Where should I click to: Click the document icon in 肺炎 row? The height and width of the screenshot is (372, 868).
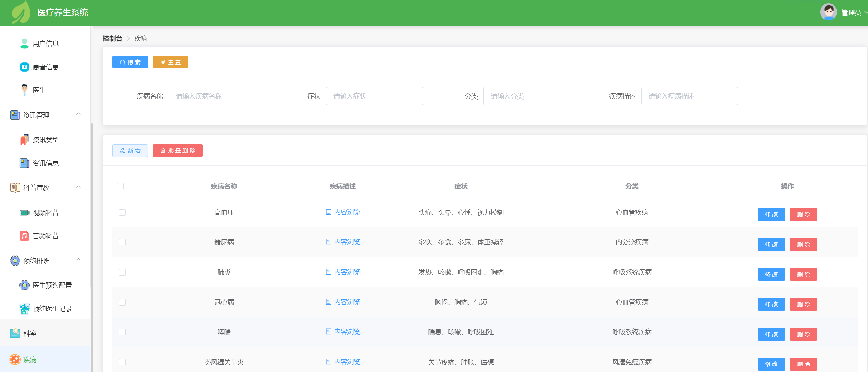[x=328, y=272]
